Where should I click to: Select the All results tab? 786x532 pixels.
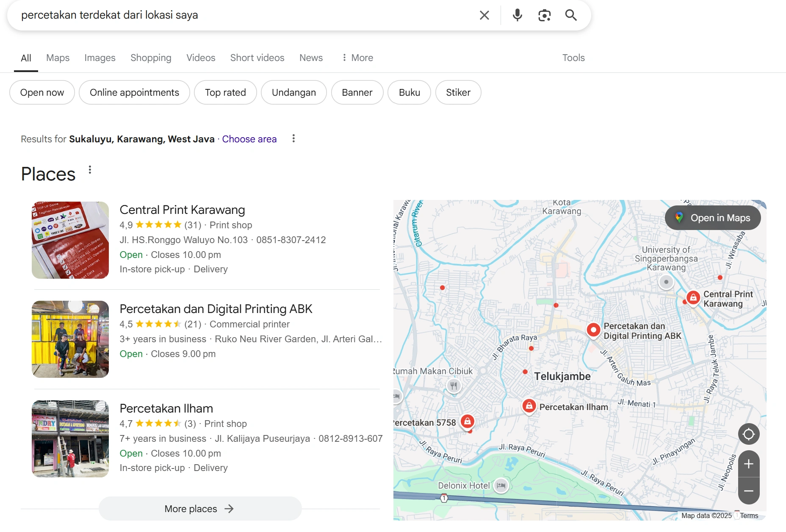click(x=26, y=58)
